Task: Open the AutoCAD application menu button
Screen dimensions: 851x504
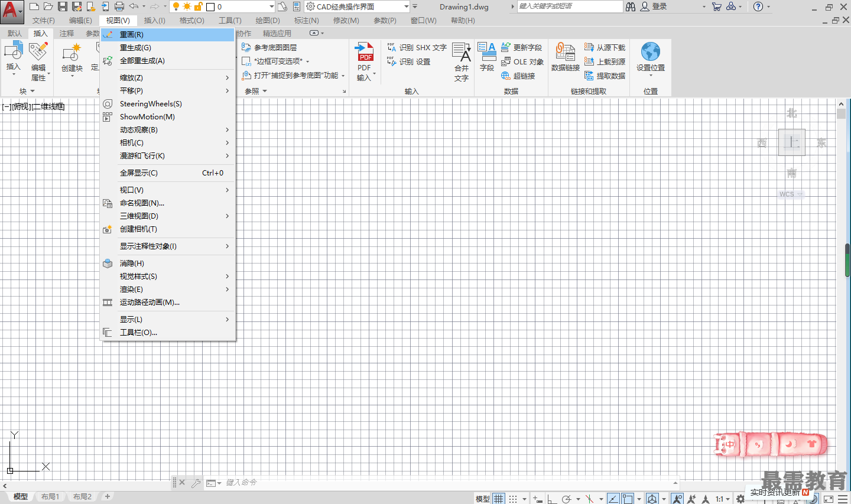Action: 11,11
